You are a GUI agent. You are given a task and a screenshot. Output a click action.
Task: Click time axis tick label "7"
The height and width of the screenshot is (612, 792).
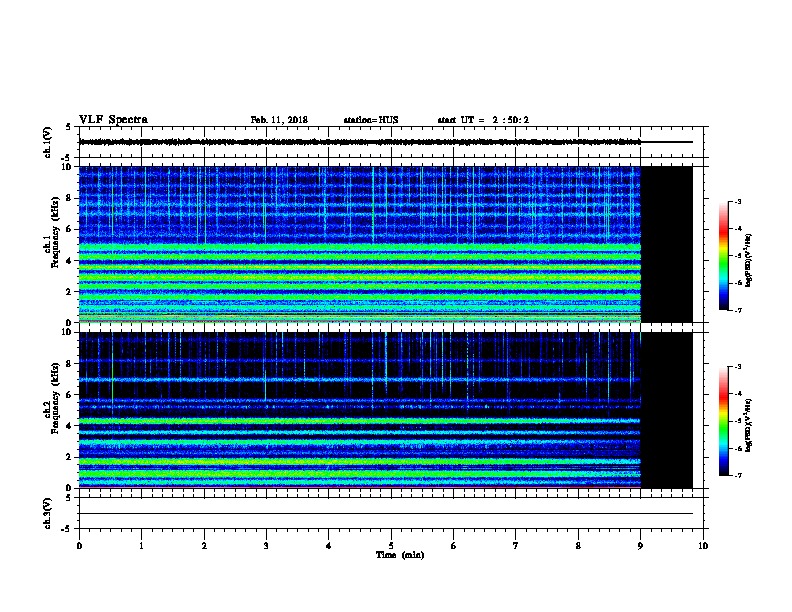(x=516, y=546)
